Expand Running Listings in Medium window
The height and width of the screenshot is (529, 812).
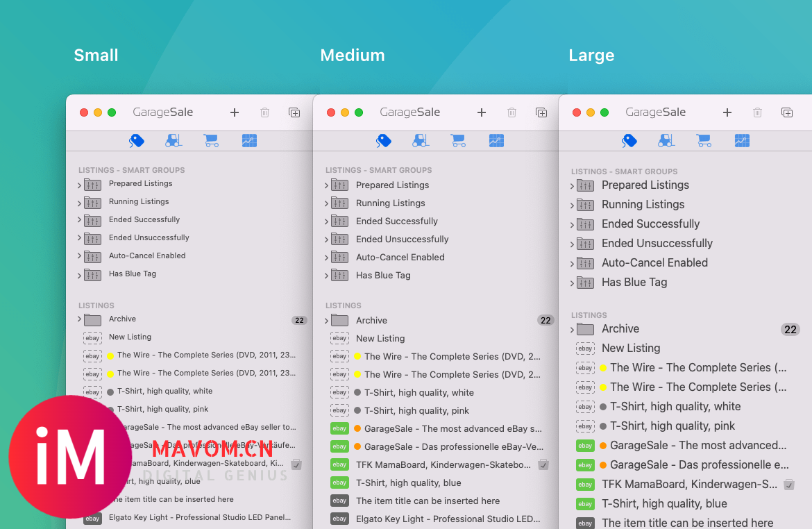click(x=326, y=203)
